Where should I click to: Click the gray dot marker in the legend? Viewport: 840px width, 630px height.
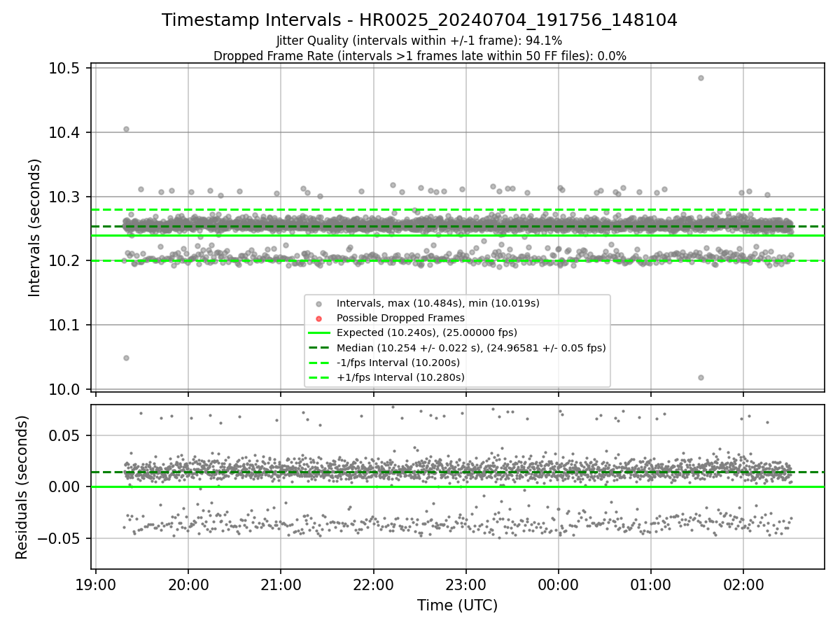(x=318, y=304)
